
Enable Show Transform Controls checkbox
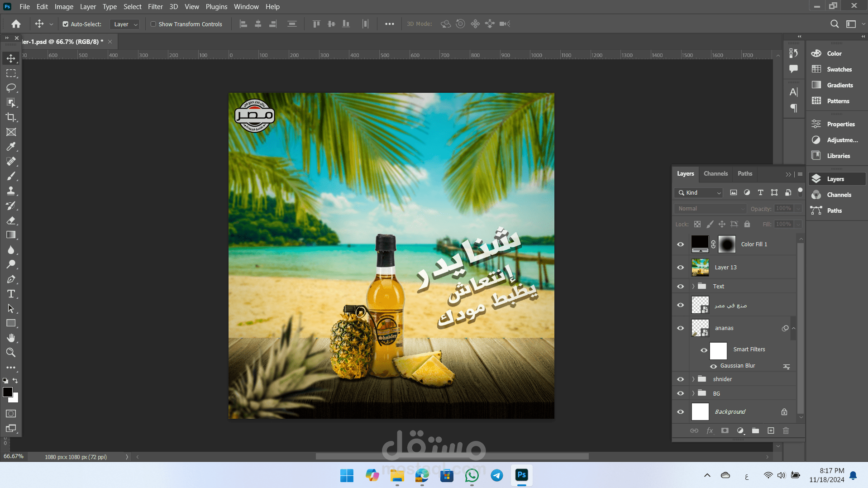153,24
